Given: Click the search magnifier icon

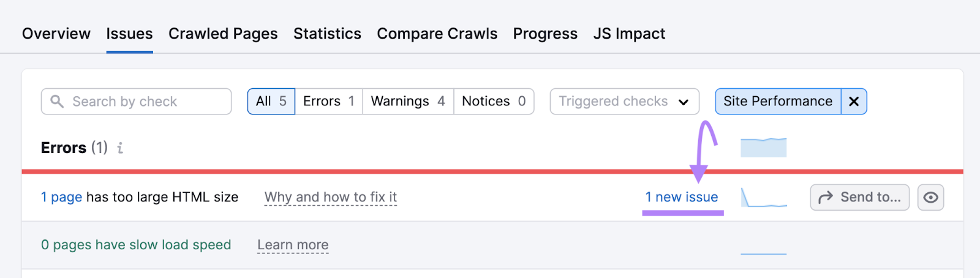Looking at the screenshot, I should coord(57,102).
